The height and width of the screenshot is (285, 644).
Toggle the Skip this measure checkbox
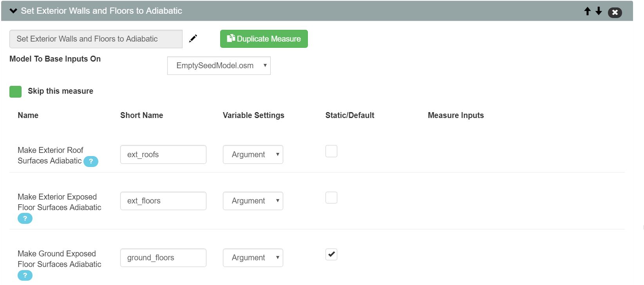(x=15, y=91)
